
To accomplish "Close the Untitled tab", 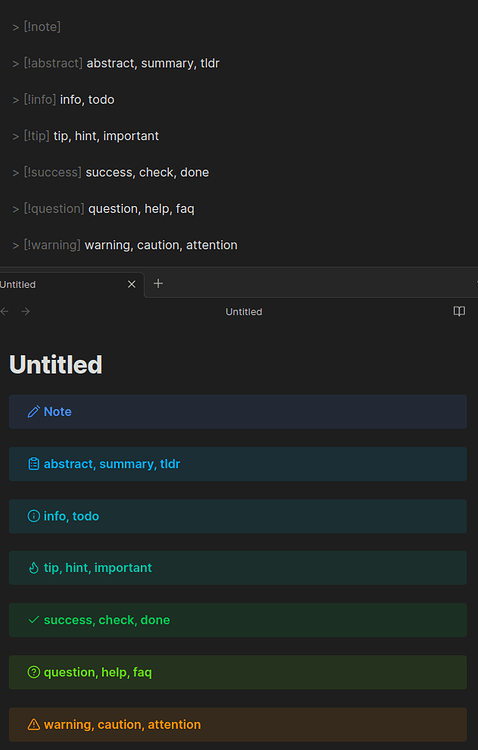I will tap(132, 284).
